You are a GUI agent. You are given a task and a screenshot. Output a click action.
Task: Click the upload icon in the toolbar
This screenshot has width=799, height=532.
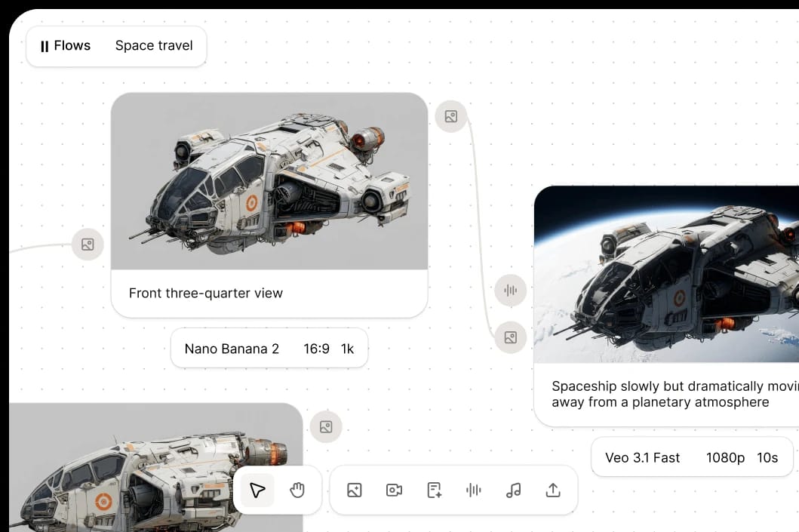point(553,490)
